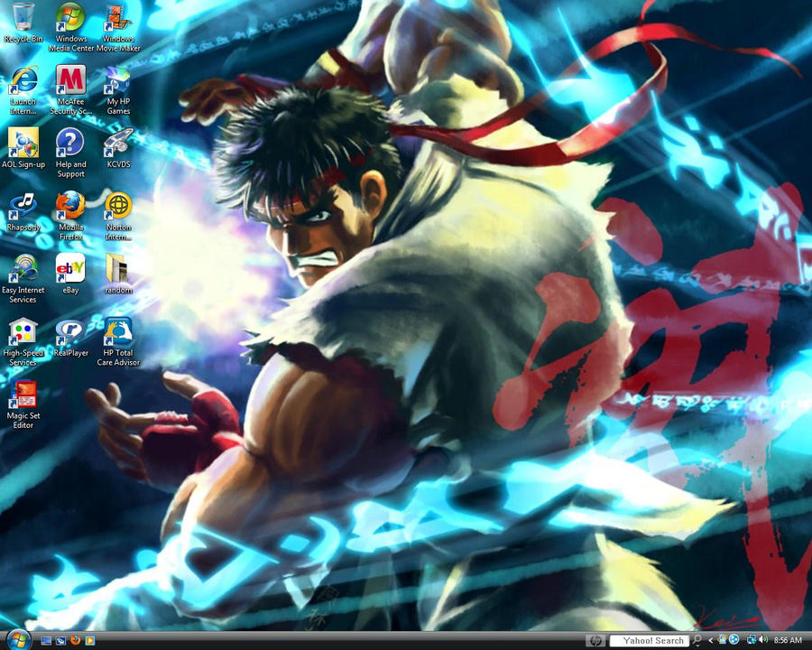812x650 pixels.
Task: Launch the RealPlayer desktop shortcut
Action: (x=71, y=337)
